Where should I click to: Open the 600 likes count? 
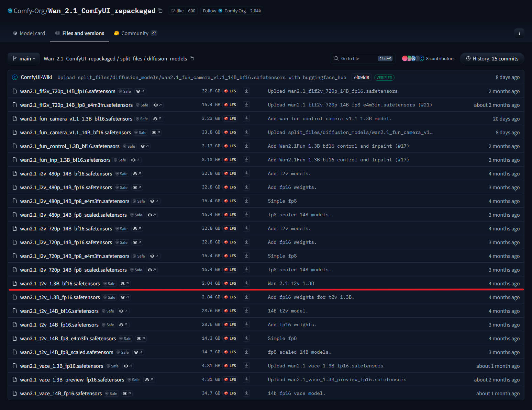click(x=192, y=11)
